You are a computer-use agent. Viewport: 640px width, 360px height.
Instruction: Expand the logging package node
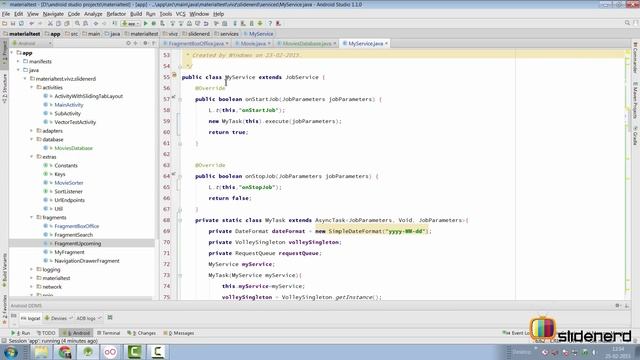[x=32, y=269]
